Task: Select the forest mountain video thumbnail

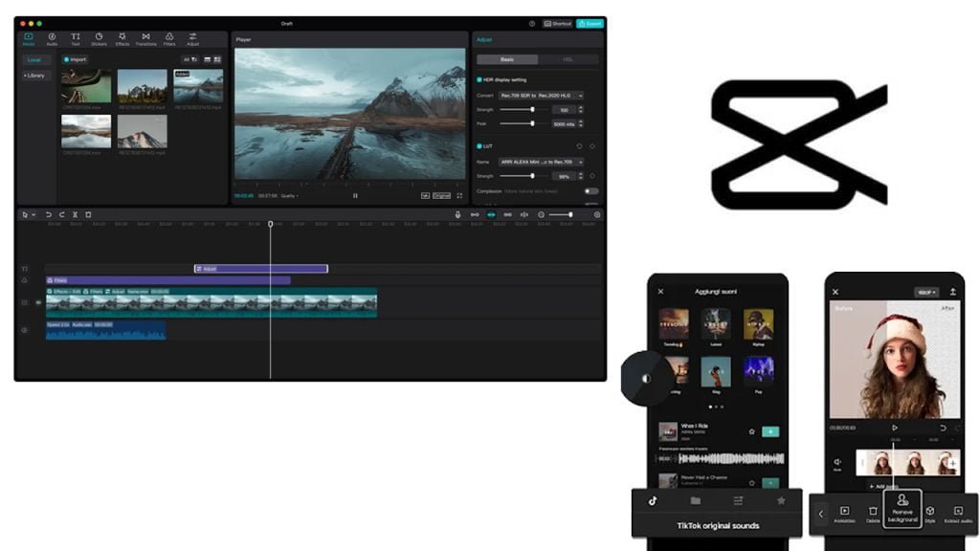Action: [143, 86]
